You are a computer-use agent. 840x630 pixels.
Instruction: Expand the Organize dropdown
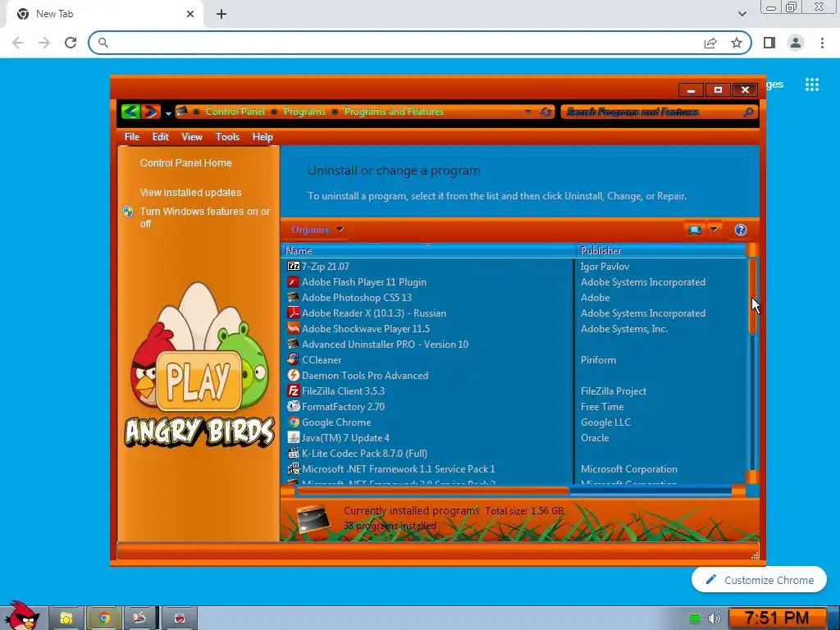[x=317, y=230]
